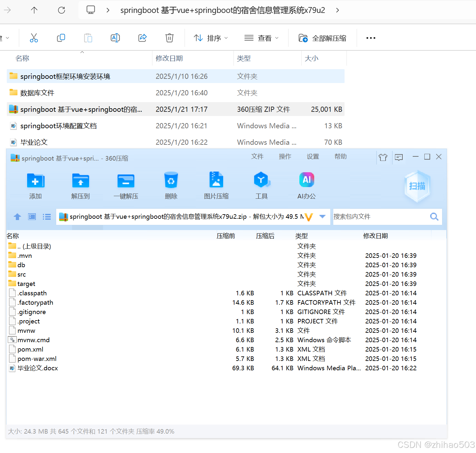Open the 查看 view dropdown

[262, 38]
